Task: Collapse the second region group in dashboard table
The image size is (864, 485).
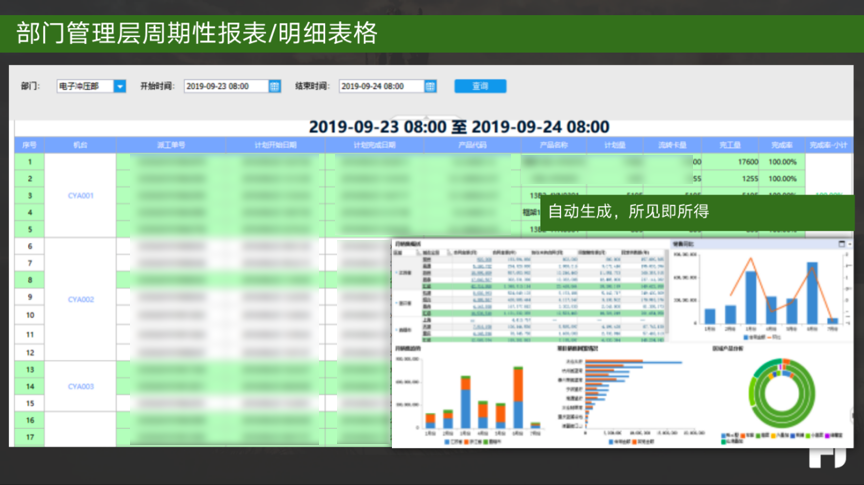Action: [396, 303]
